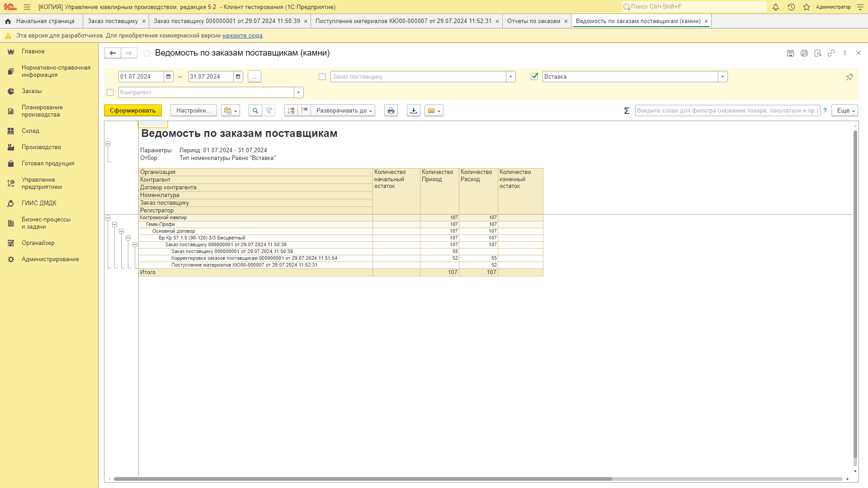
Task: Open Контрагент dropdown arrow
Action: coord(298,93)
